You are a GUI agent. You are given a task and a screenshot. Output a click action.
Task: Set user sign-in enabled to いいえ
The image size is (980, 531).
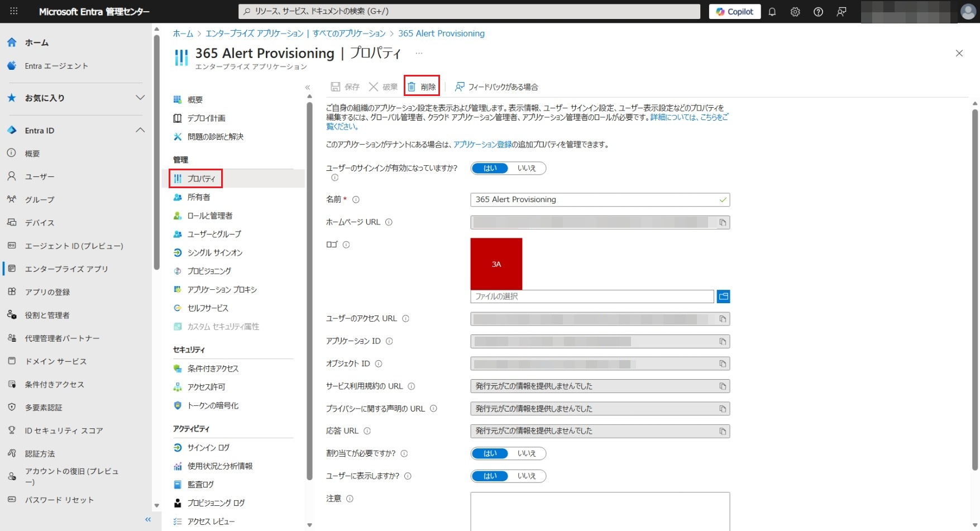[526, 168]
